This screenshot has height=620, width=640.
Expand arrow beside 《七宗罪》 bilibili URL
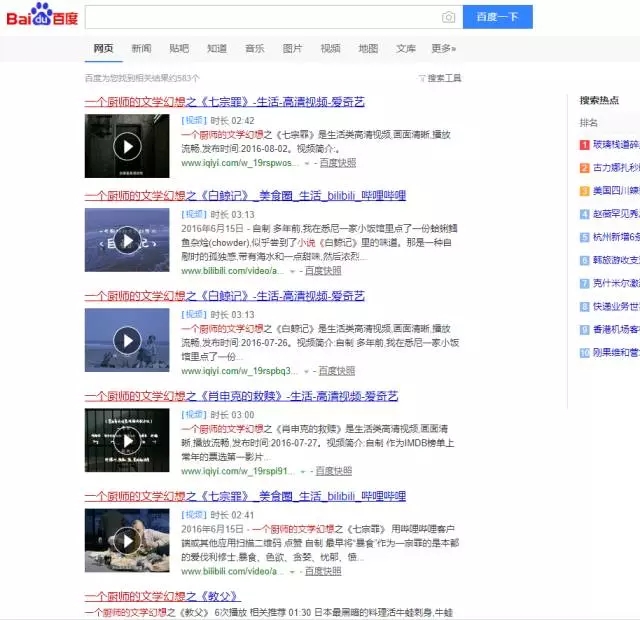tap(292, 572)
